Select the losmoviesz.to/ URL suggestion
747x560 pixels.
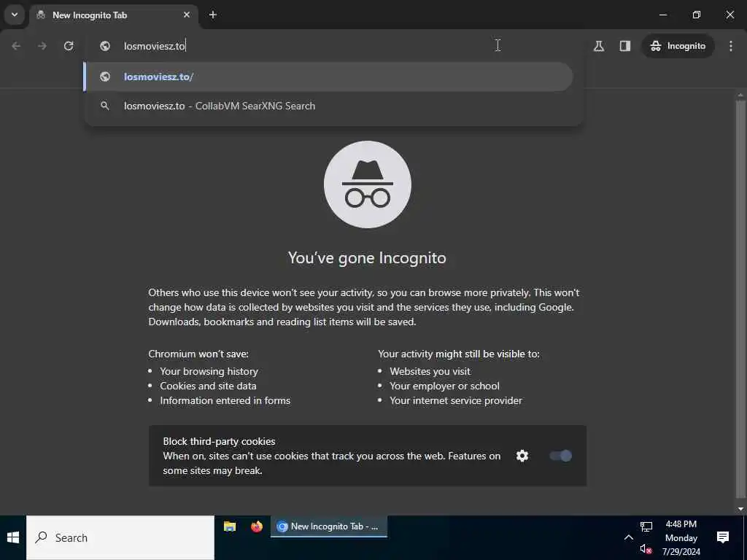[x=328, y=77]
